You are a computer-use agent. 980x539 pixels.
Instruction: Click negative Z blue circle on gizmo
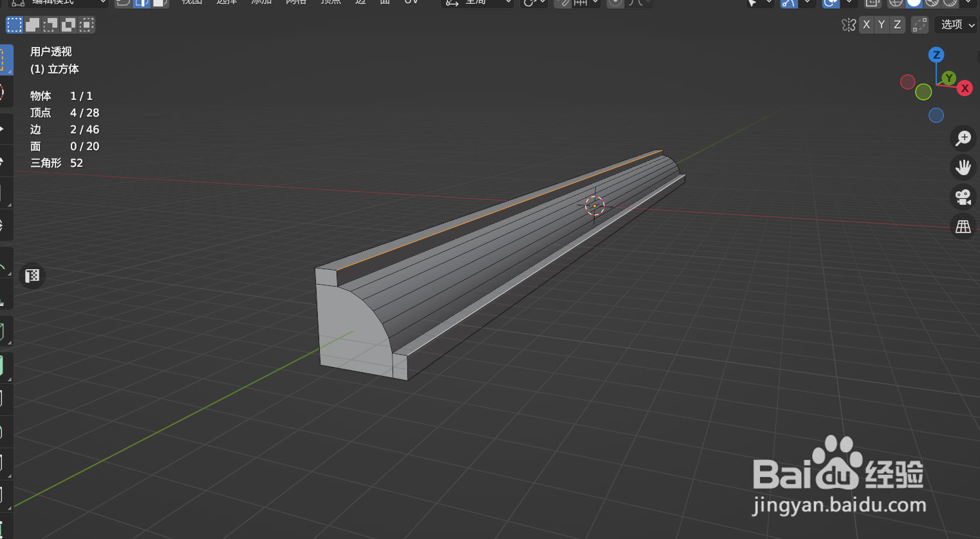[936, 115]
